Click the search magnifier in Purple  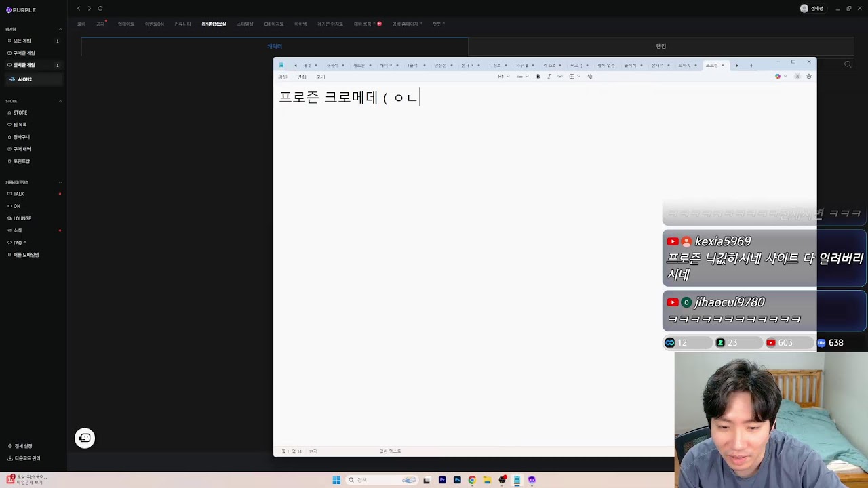848,64
